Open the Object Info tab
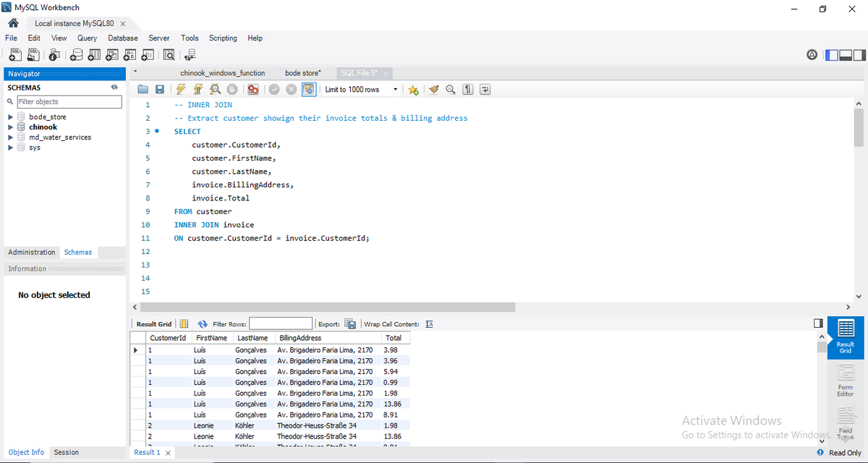Viewport: 868px width, 463px height. tap(26, 452)
